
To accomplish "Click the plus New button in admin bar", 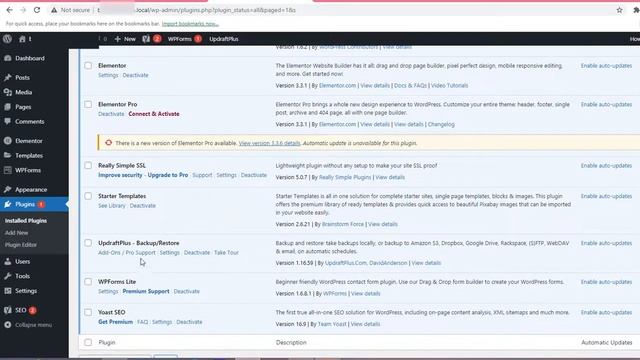I will (125, 39).
